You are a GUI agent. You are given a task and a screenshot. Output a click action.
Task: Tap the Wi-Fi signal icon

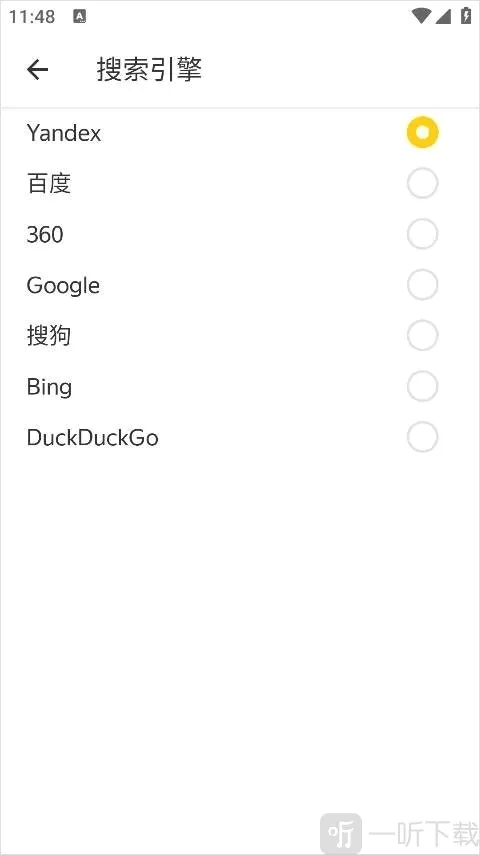(421, 16)
